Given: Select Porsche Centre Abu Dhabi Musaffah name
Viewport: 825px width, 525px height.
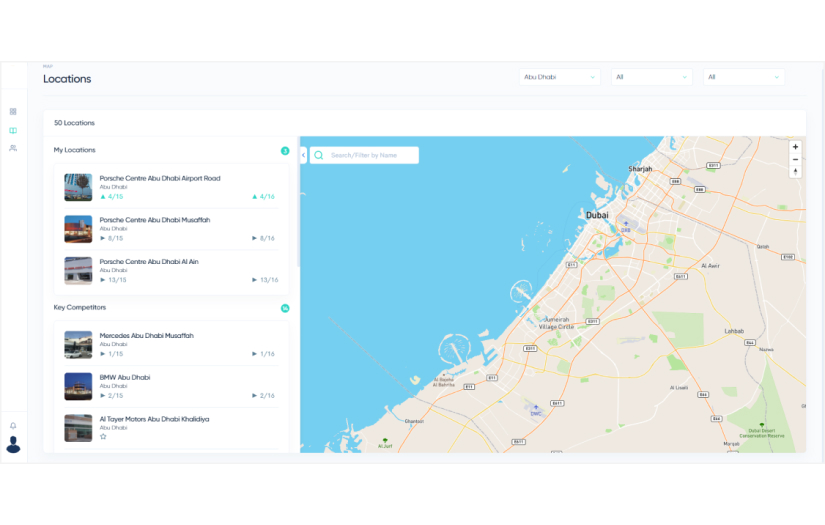Looking at the screenshot, I should (x=155, y=220).
